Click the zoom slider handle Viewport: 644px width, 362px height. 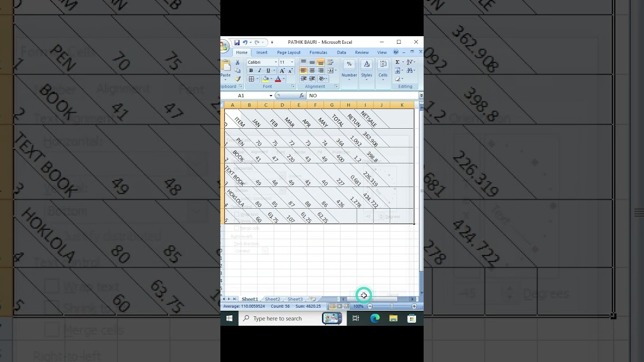point(392,306)
